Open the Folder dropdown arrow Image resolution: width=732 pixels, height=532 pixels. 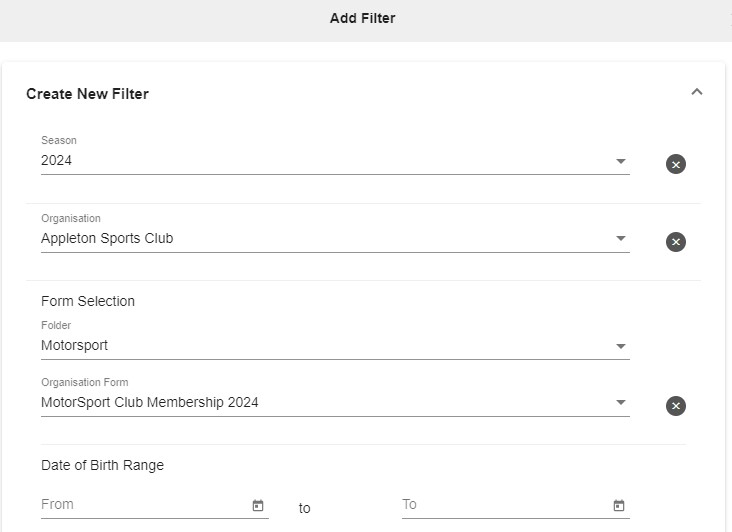620,346
